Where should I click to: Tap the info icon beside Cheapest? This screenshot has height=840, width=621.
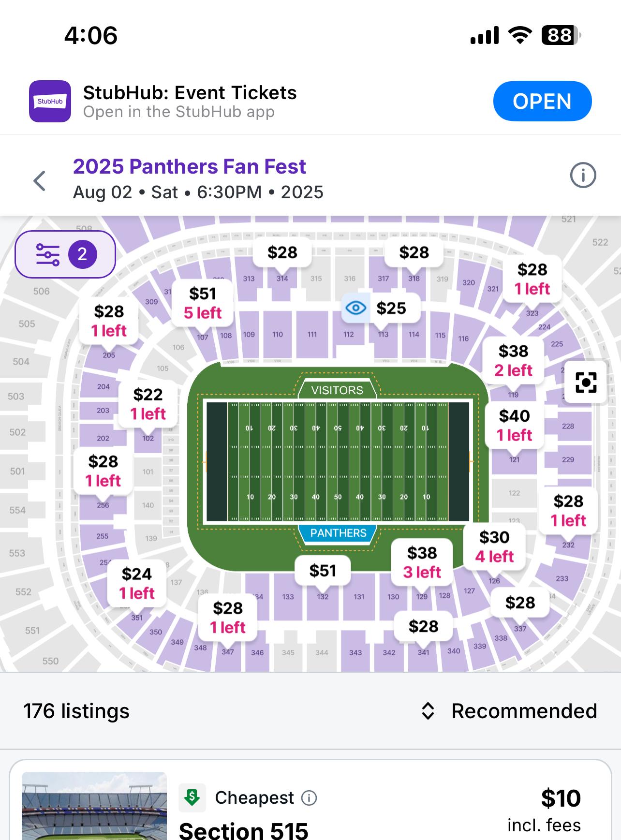(309, 797)
